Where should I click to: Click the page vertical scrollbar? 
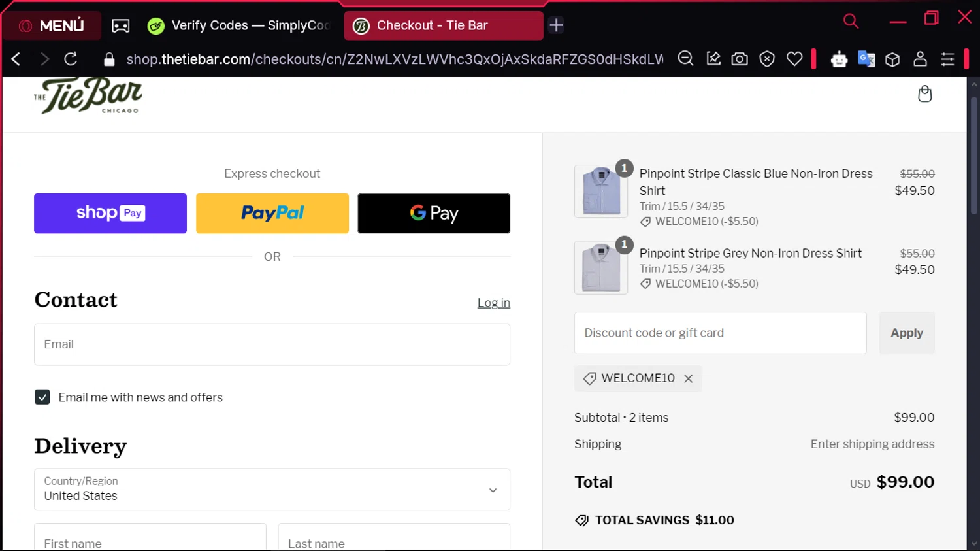[973, 157]
